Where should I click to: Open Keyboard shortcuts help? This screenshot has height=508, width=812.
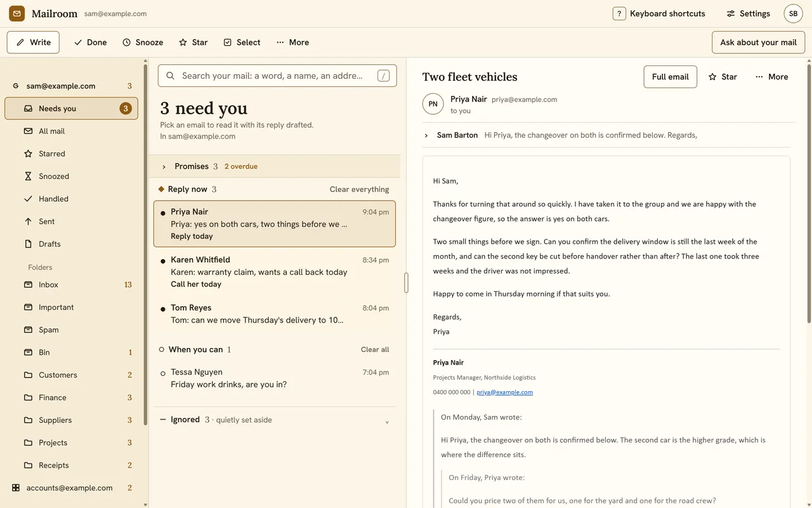tap(659, 13)
